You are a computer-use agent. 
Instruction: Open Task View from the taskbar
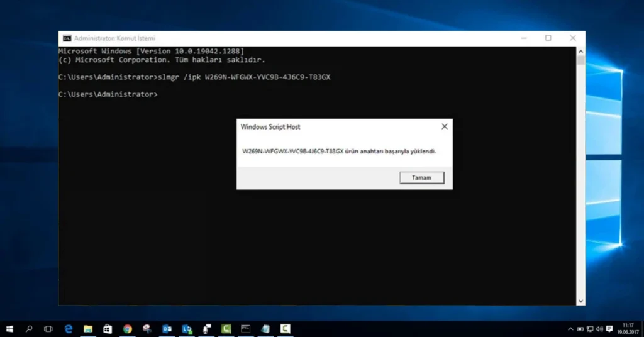(48, 329)
